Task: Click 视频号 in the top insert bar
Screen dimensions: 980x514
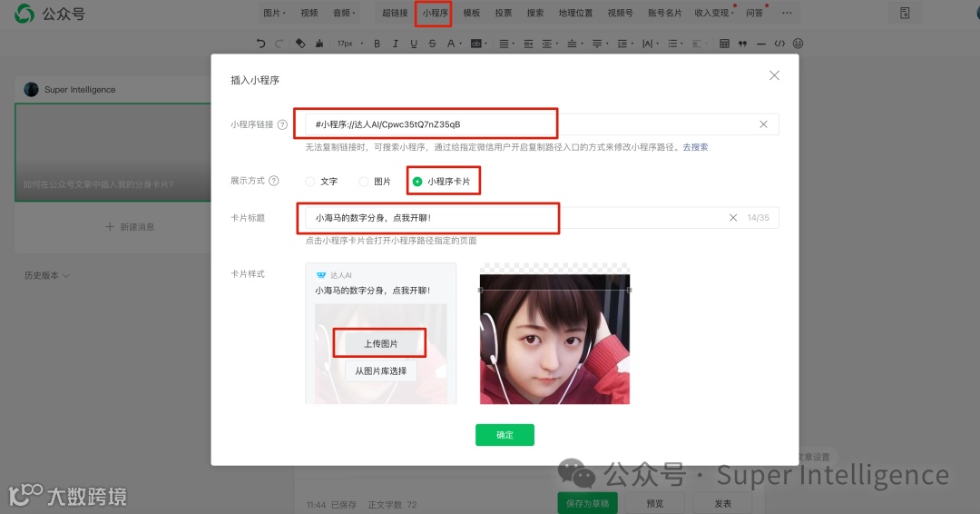Action: click(x=620, y=13)
